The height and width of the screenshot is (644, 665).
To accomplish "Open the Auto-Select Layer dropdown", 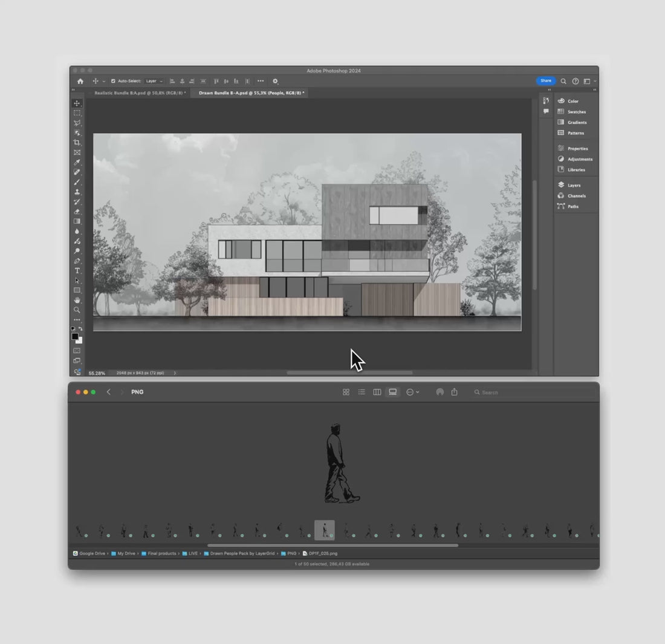I will coord(154,81).
